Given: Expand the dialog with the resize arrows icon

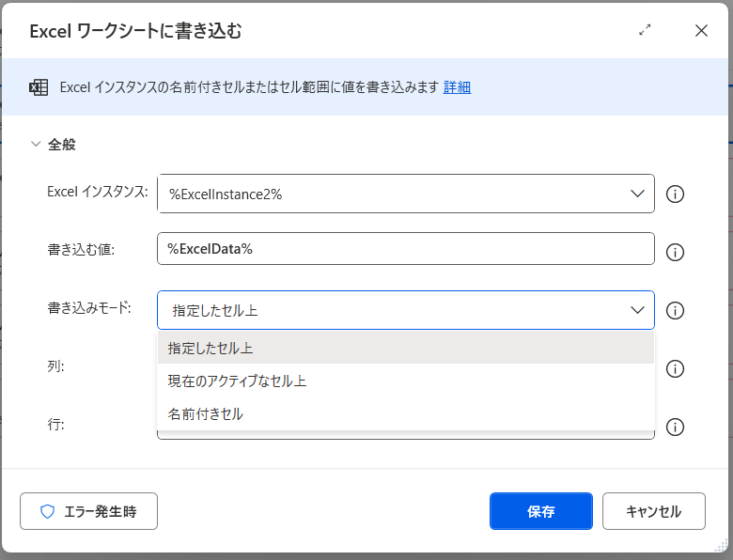Looking at the screenshot, I should (645, 30).
